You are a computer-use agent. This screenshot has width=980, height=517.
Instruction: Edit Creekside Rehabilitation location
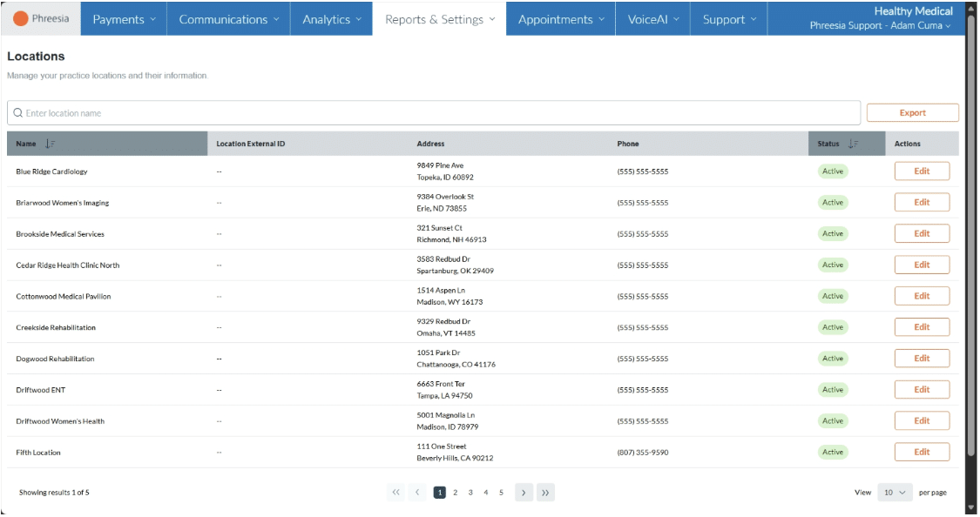(x=922, y=327)
